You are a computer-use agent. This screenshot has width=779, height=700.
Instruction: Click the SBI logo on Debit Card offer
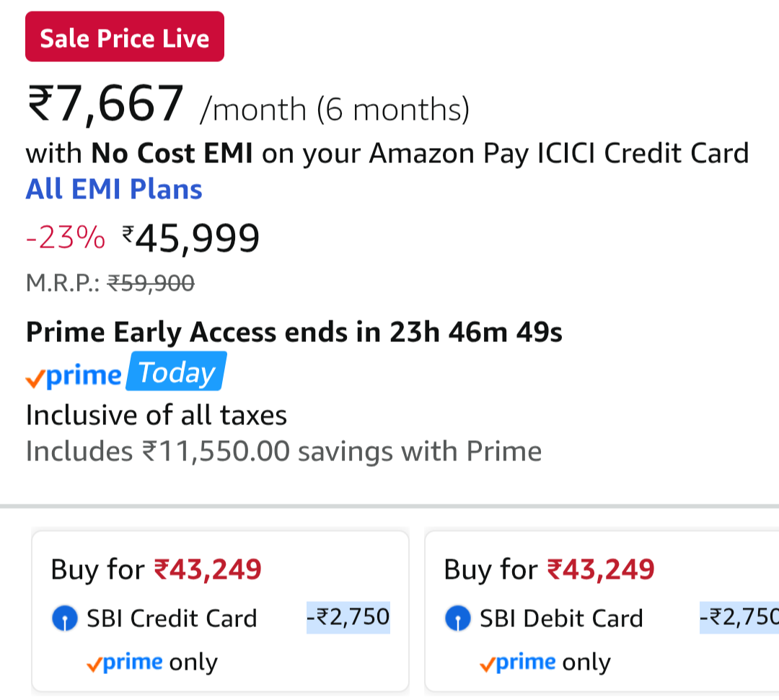457,619
